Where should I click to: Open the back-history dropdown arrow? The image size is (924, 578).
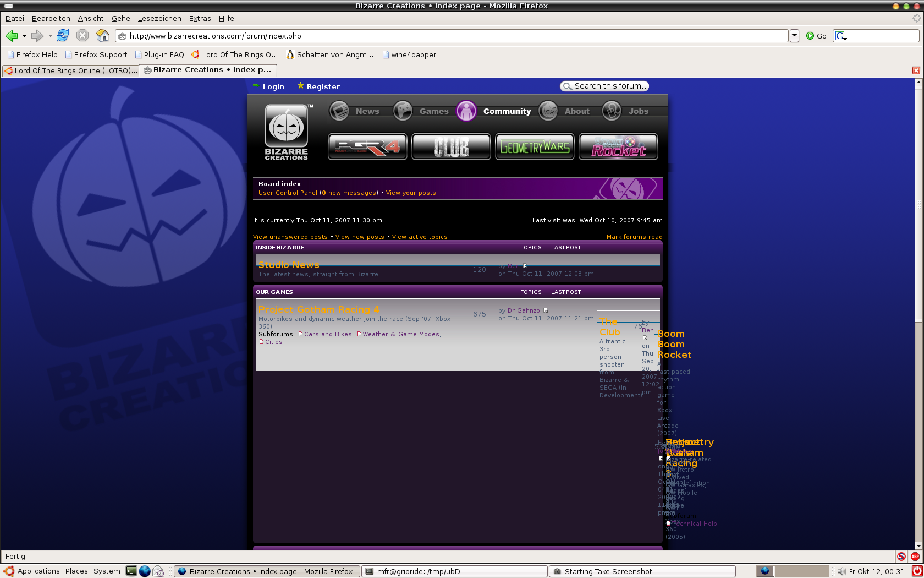pos(24,36)
